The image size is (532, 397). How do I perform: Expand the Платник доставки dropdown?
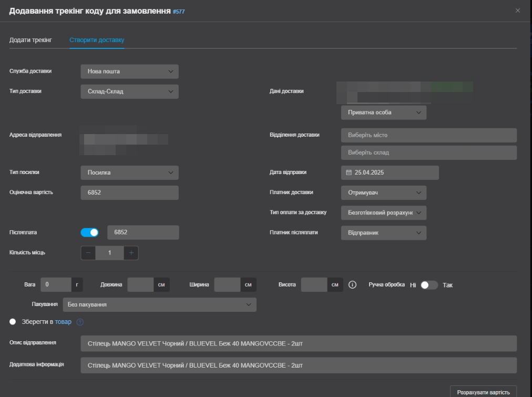tap(383, 192)
